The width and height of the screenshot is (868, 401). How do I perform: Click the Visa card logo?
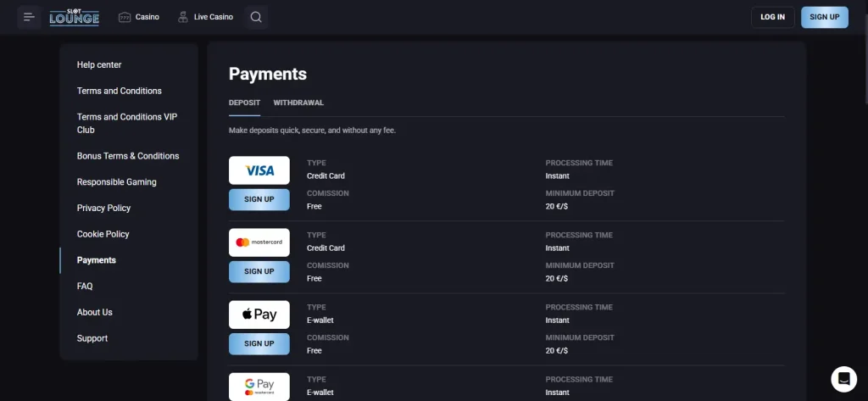click(x=259, y=170)
